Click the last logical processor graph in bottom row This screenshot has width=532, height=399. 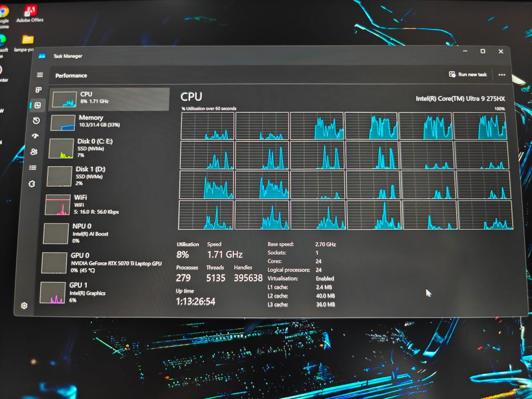[x=485, y=215]
